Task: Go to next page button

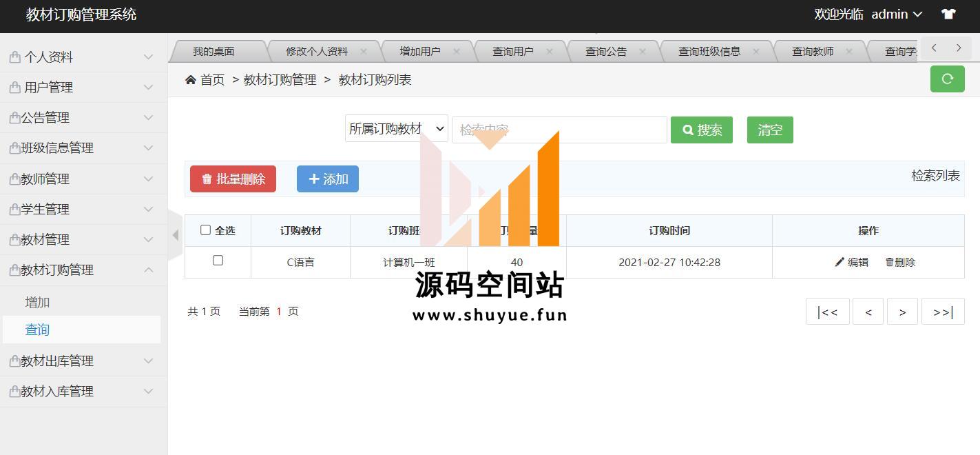Action: pyautogui.click(x=902, y=312)
